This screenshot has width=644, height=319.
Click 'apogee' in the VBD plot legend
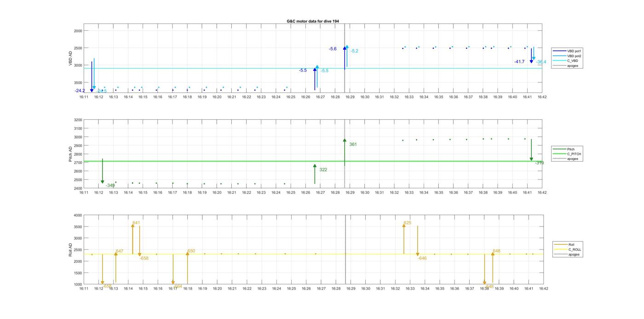[x=566, y=66]
